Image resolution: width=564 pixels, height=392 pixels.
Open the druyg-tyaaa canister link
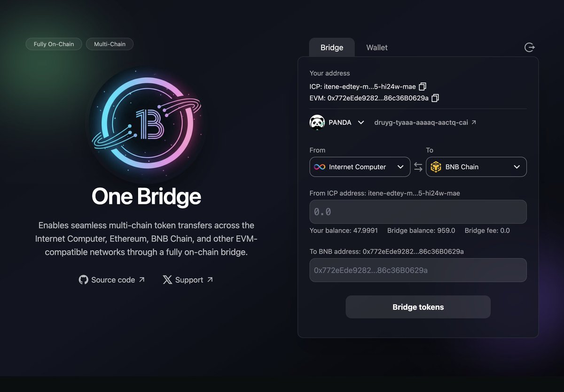tap(425, 123)
